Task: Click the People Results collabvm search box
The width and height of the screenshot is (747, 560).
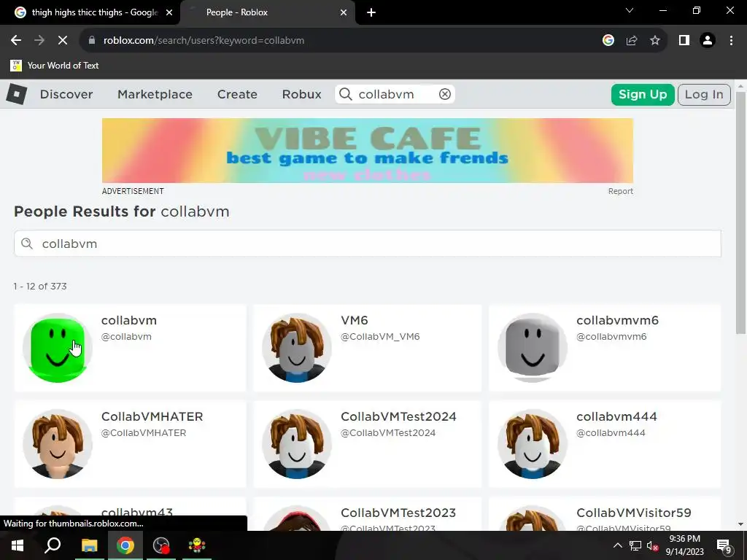Action: coord(368,244)
